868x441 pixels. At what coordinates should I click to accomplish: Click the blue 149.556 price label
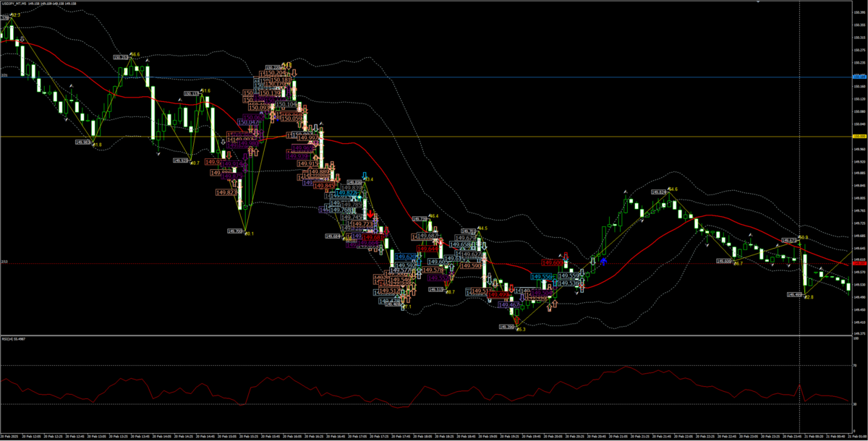(542, 276)
